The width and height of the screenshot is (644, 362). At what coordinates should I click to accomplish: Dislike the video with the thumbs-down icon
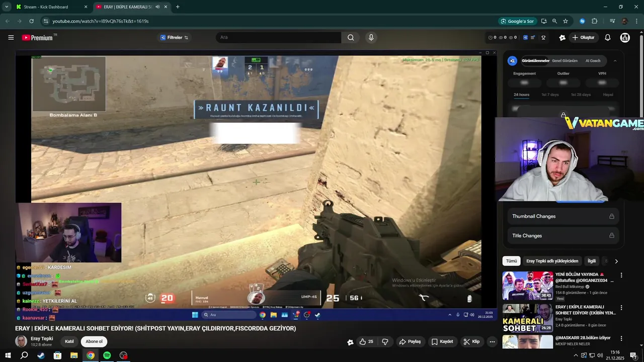tap(385, 342)
